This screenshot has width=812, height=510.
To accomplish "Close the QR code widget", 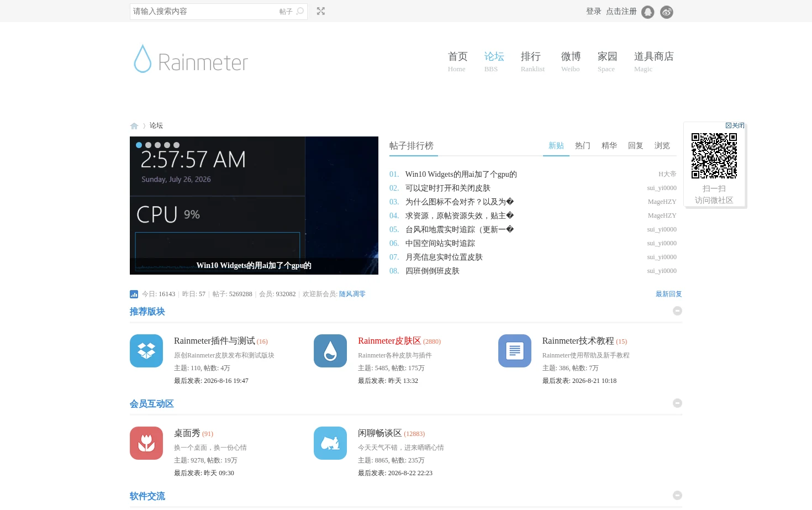I will pyautogui.click(x=735, y=125).
